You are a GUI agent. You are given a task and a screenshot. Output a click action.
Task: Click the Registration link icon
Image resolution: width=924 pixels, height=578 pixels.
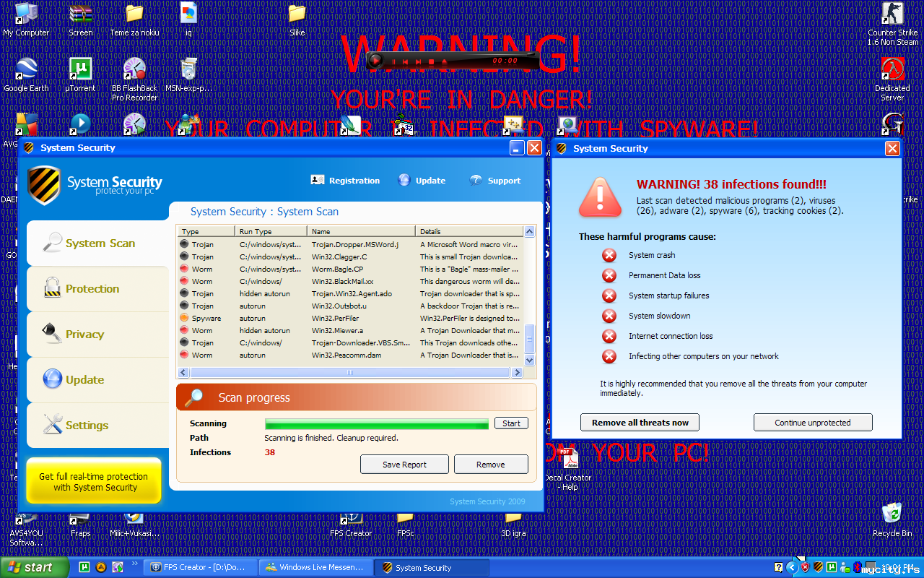(318, 180)
